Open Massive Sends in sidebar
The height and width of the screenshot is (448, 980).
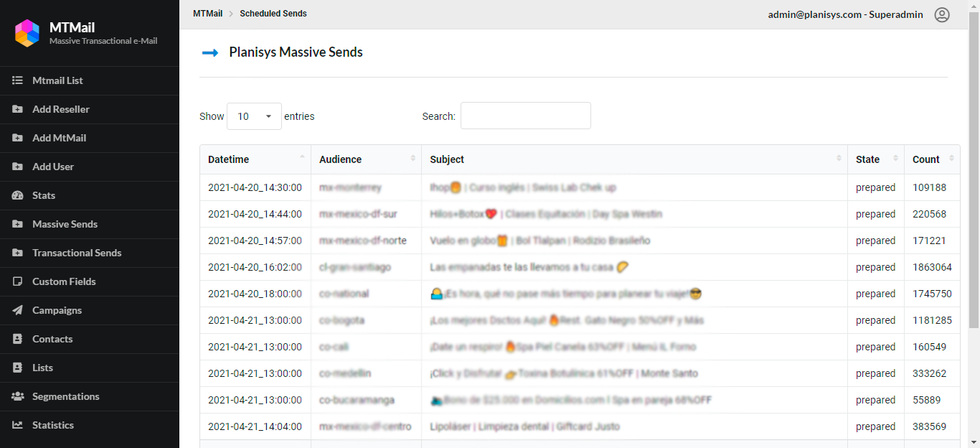[x=65, y=224]
